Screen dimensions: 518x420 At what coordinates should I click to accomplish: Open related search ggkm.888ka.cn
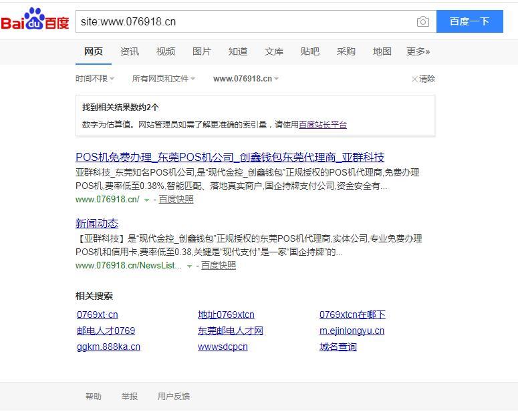(108, 347)
